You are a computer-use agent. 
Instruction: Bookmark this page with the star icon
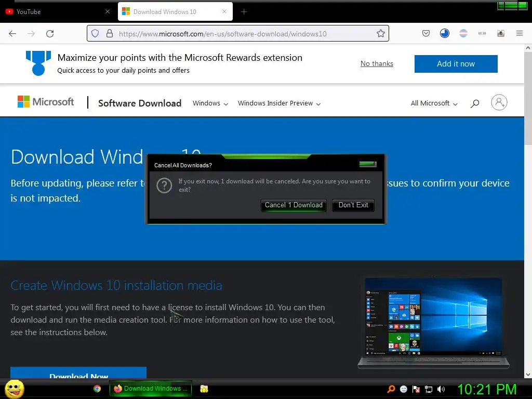click(381, 33)
